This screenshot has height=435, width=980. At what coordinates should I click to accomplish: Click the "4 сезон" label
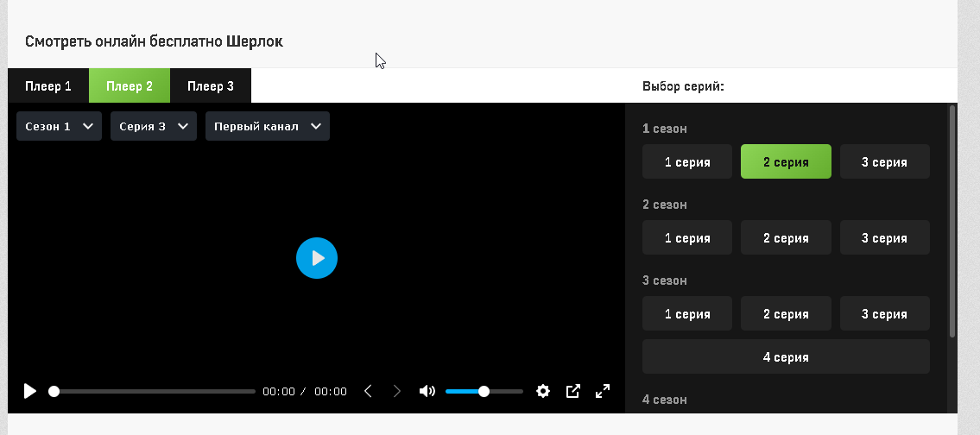pyautogui.click(x=664, y=400)
